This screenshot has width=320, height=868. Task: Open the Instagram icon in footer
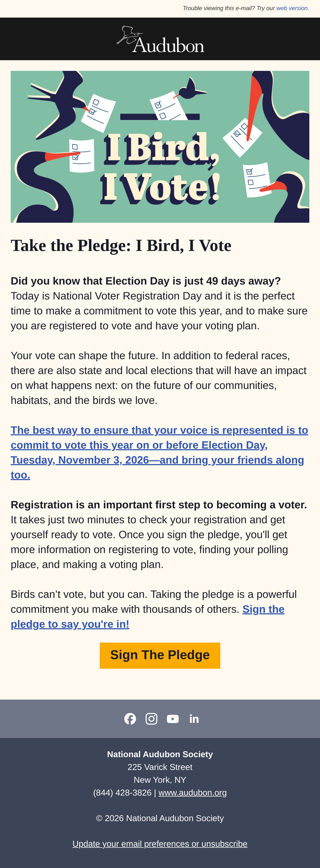[x=151, y=719]
